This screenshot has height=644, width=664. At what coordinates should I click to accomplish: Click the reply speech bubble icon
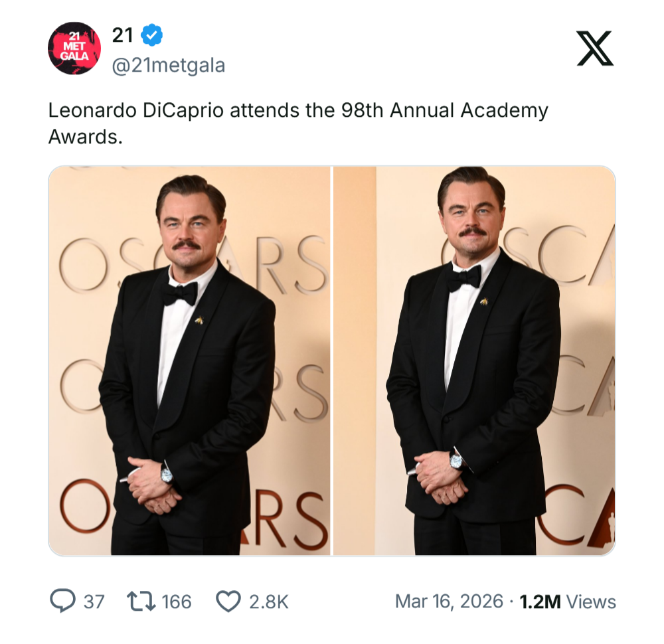[61, 600]
